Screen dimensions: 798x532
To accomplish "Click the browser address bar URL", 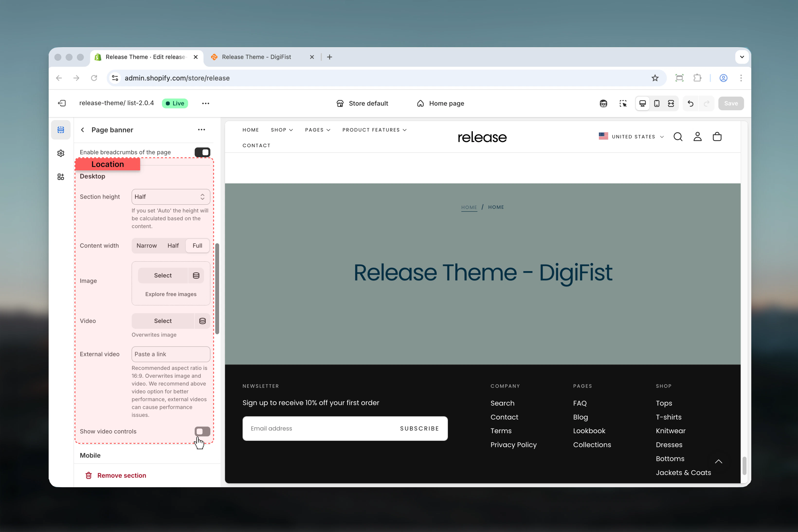I will pyautogui.click(x=177, y=78).
